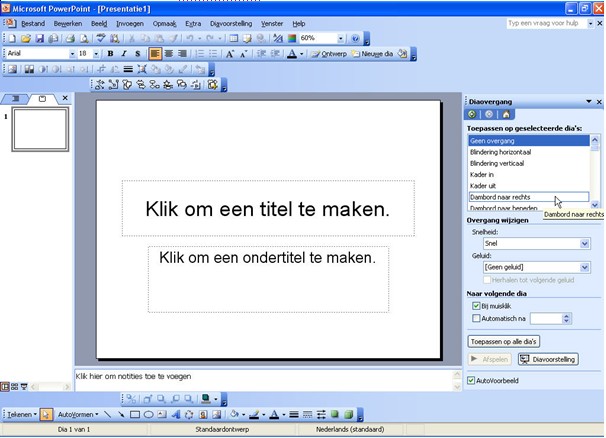This screenshot has width=606, height=438.
Task: Select Blindering verticaal transition
Action: click(528, 163)
